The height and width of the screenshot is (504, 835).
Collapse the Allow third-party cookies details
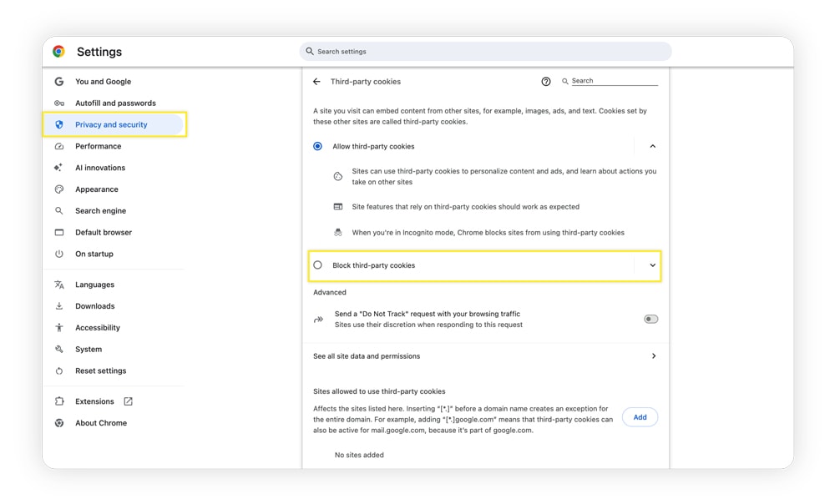[652, 146]
